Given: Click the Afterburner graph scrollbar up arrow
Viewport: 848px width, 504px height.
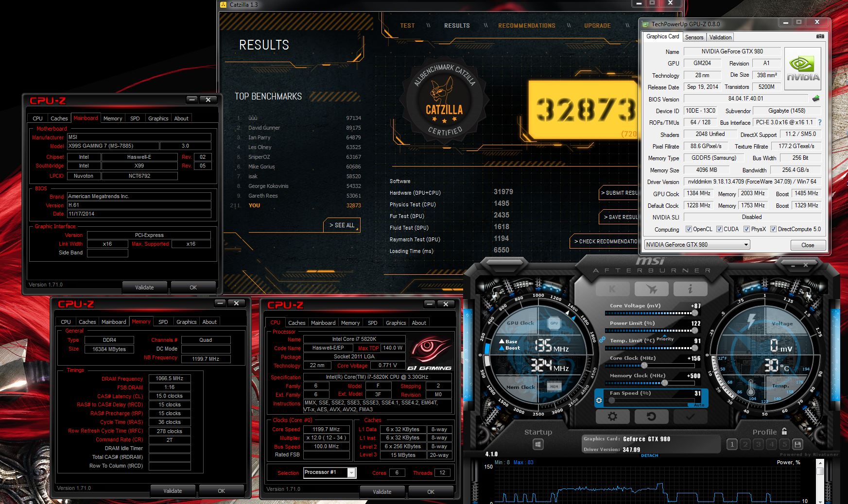Looking at the screenshot, I should pyautogui.click(x=820, y=462).
